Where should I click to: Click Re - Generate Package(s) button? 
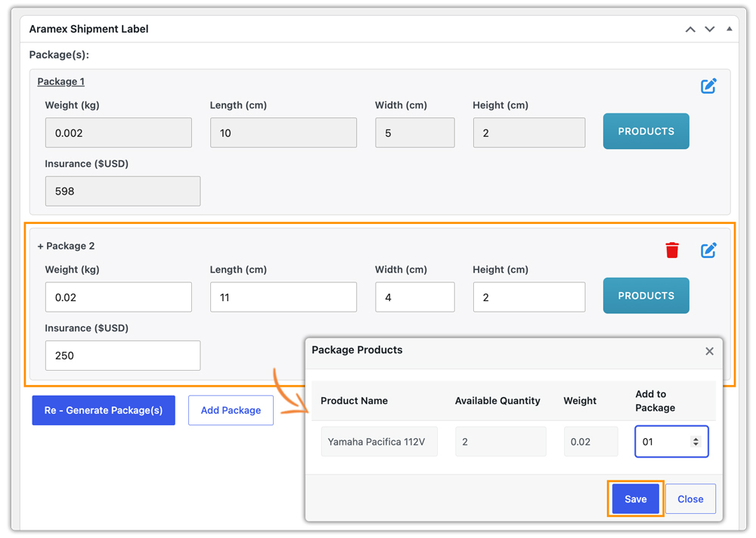pos(104,410)
